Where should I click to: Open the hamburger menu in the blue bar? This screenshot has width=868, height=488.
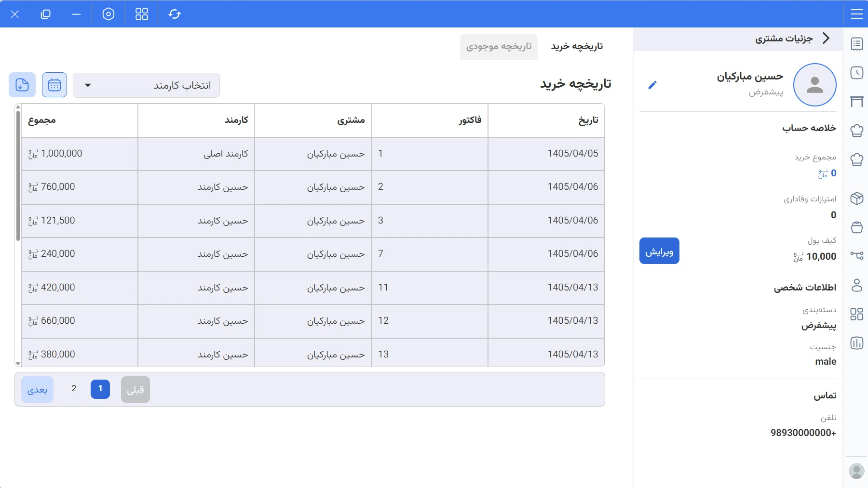856,14
